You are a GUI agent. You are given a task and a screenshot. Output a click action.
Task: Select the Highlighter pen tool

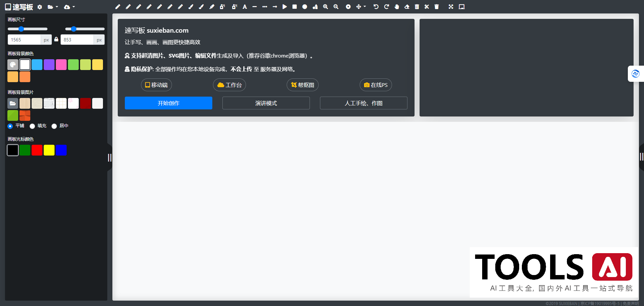click(212, 7)
